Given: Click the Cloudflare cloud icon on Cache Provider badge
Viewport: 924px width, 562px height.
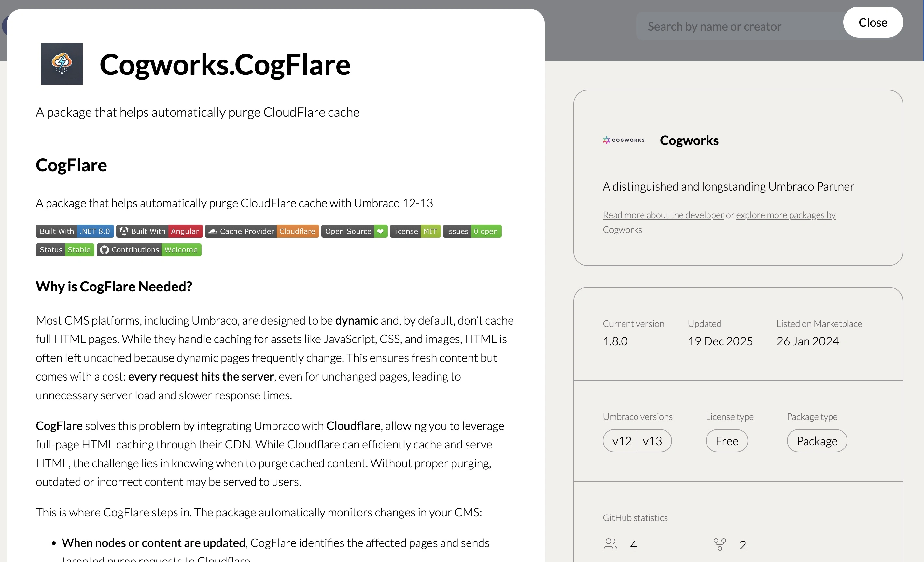Looking at the screenshot, I should click(x=213, y=231).
